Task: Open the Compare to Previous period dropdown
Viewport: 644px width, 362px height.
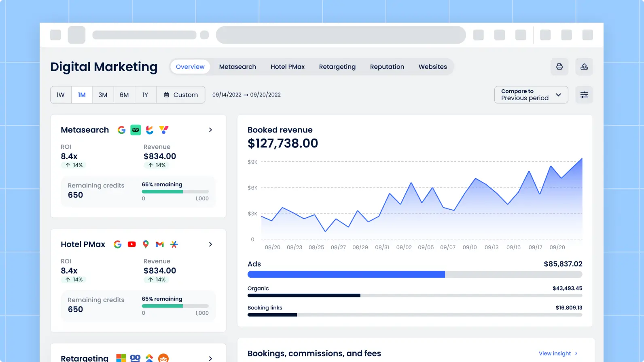Action: pos(531,95)
